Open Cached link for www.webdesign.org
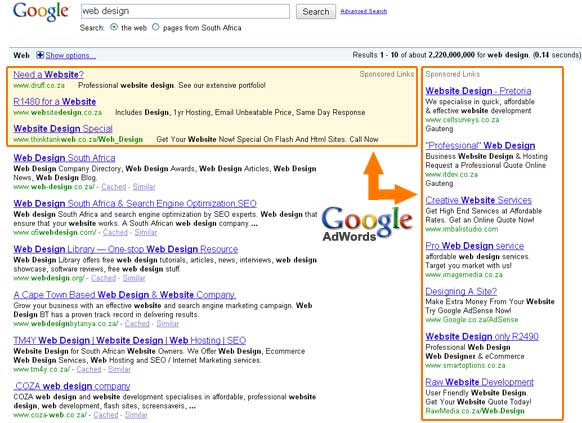Image resolution: width=582 pixels, height=423 pixels. point(104,278)
